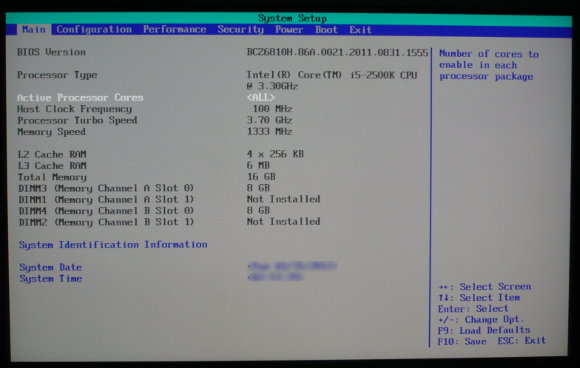Click the Select Item key hint
Screen dimensions: 580x368
pos(479,298)
